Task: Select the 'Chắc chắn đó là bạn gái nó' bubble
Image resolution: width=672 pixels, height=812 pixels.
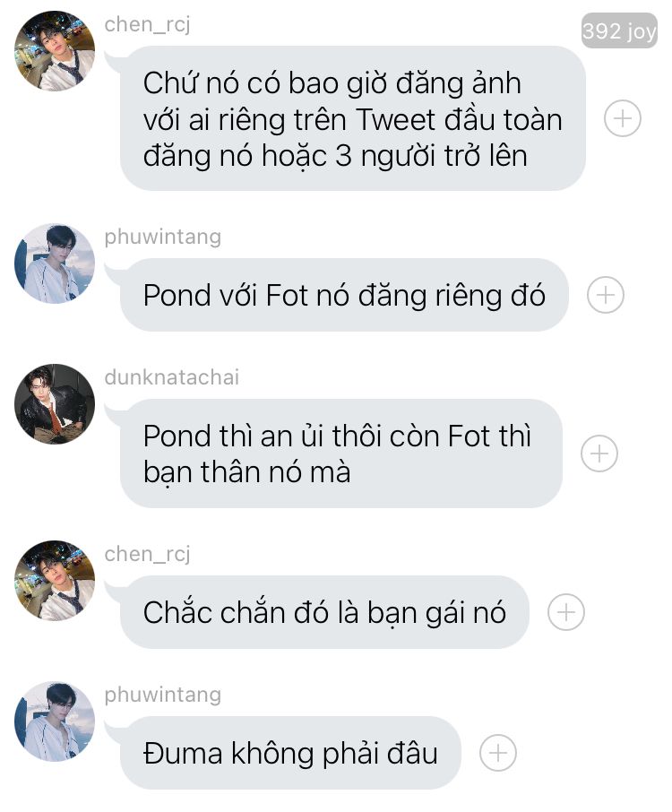Action: [x=324, y=611]
